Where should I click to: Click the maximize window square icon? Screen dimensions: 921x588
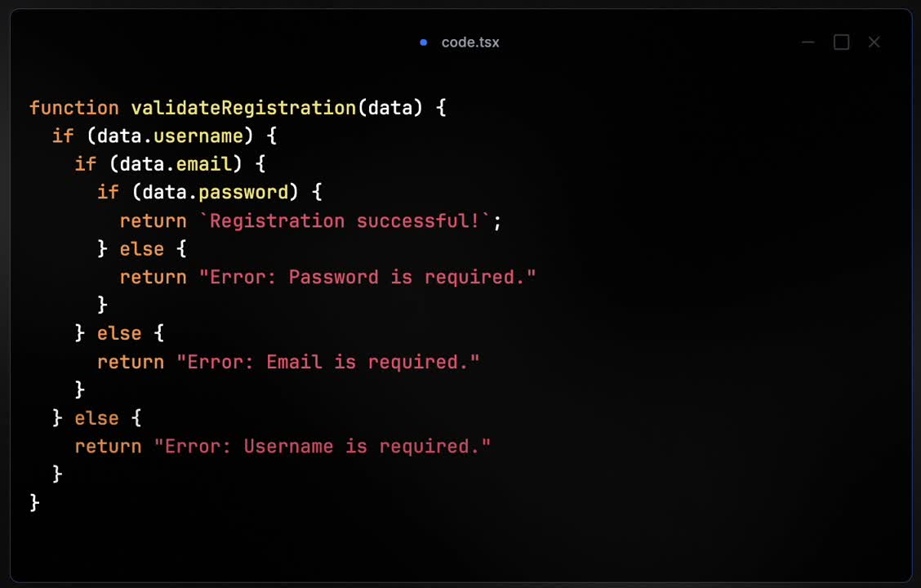click(841, 42)
